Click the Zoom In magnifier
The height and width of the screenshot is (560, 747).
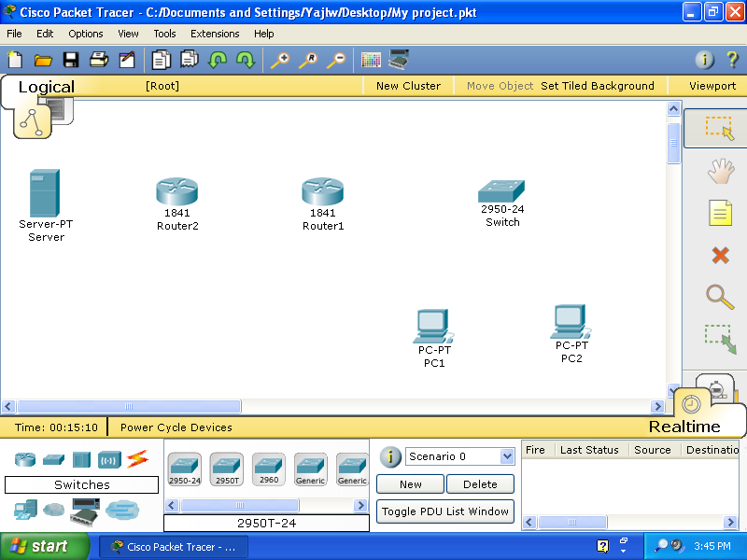(280, 60)
